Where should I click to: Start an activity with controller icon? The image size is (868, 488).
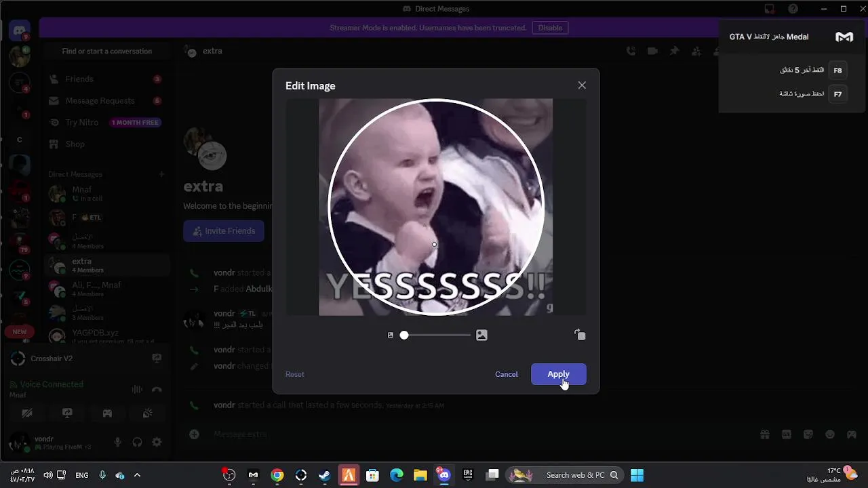(107, 413)
